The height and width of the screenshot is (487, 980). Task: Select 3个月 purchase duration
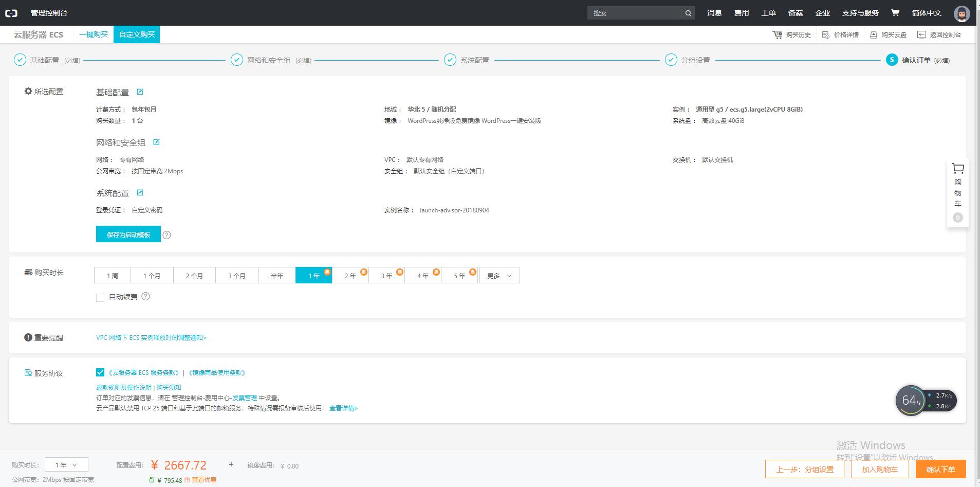237,276
